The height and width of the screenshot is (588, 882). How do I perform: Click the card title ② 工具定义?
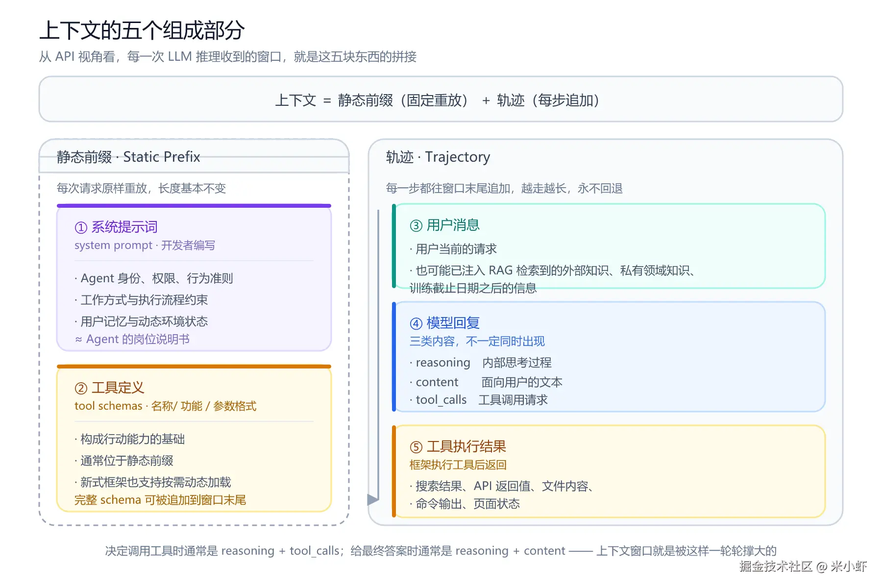pos(109,388)
